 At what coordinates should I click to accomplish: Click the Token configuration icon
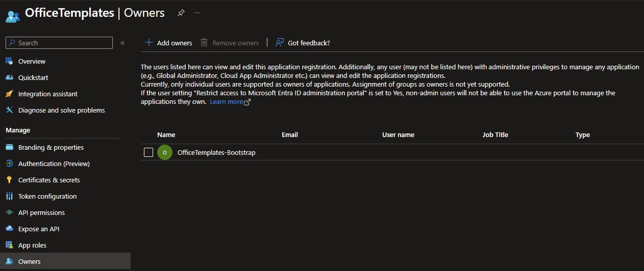pos(9,196)
